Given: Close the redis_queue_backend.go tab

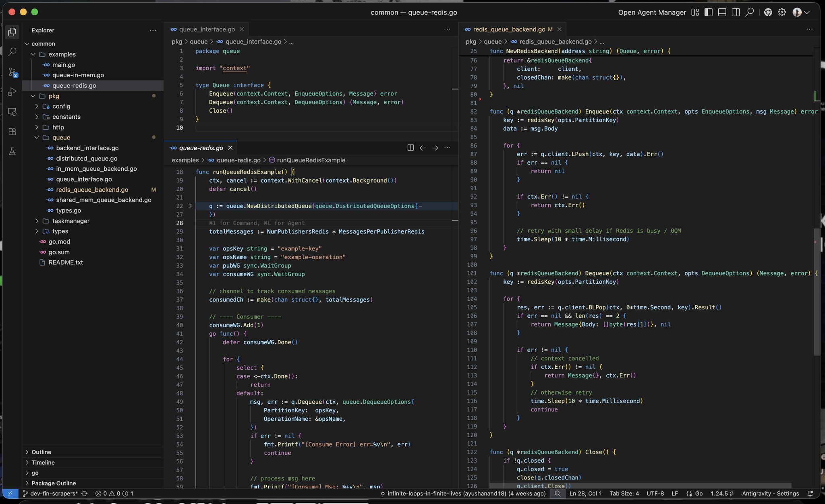Looking at the screenshot, I should click(559, 29).
